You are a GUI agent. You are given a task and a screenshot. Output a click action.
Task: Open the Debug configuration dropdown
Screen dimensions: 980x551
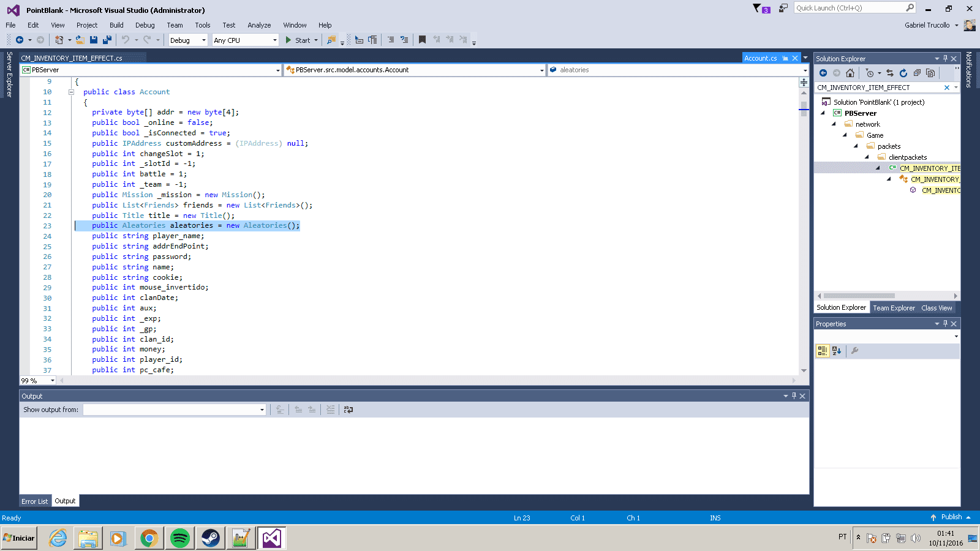pyautogui.click(x=204, y=40)
